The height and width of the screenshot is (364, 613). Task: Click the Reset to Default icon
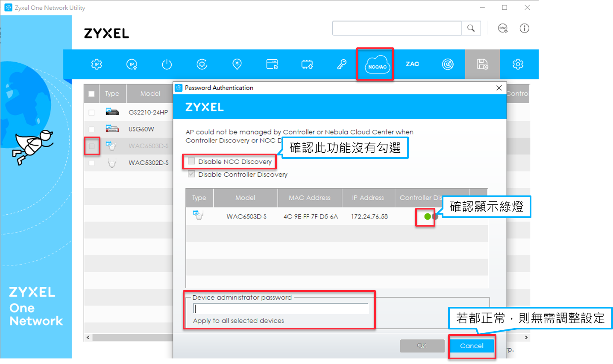click(x=202, y=64)
